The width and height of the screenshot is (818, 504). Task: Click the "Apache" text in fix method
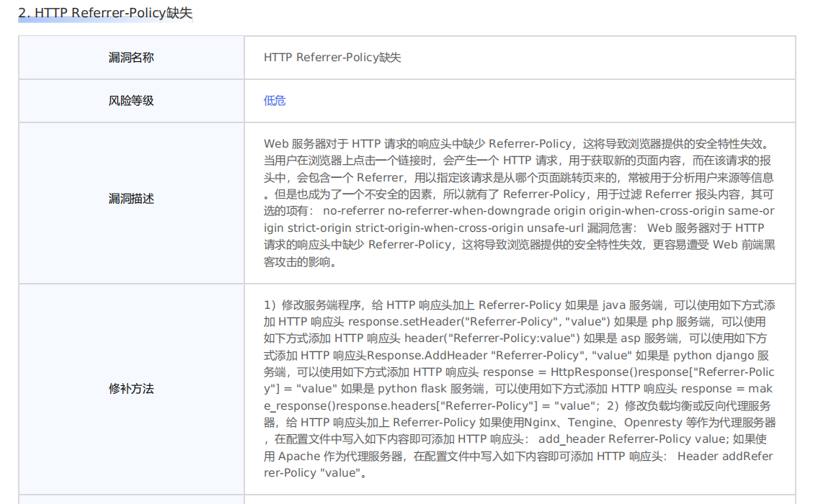pos(298,456)
